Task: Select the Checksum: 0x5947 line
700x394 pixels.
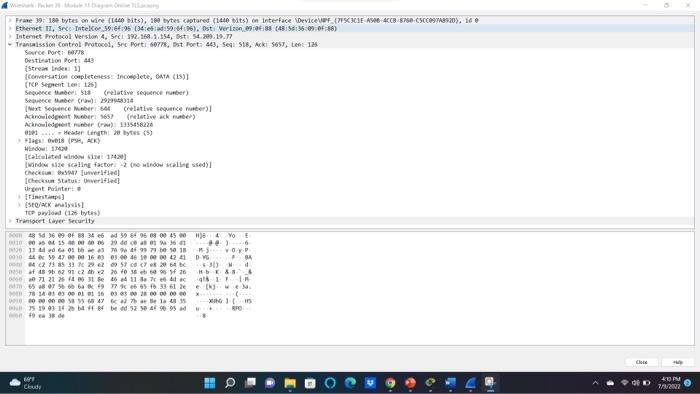Action: click(x=72, y=173)
